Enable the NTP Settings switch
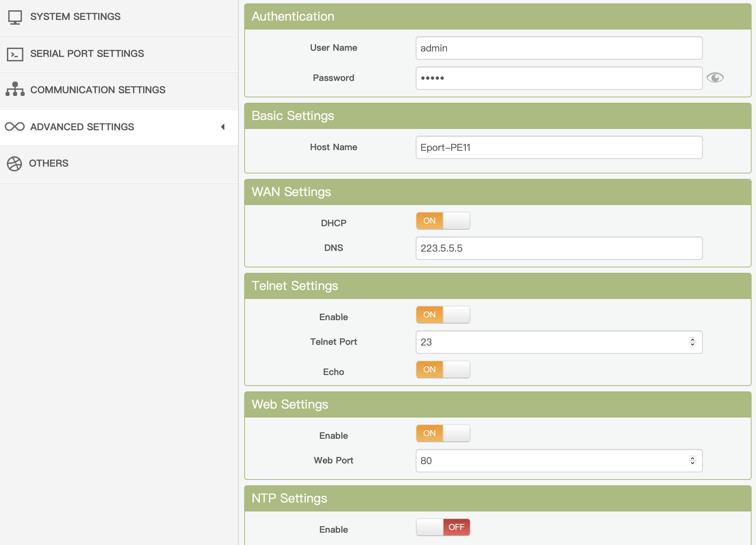This screenshot has height=545, width=756. 443,527
